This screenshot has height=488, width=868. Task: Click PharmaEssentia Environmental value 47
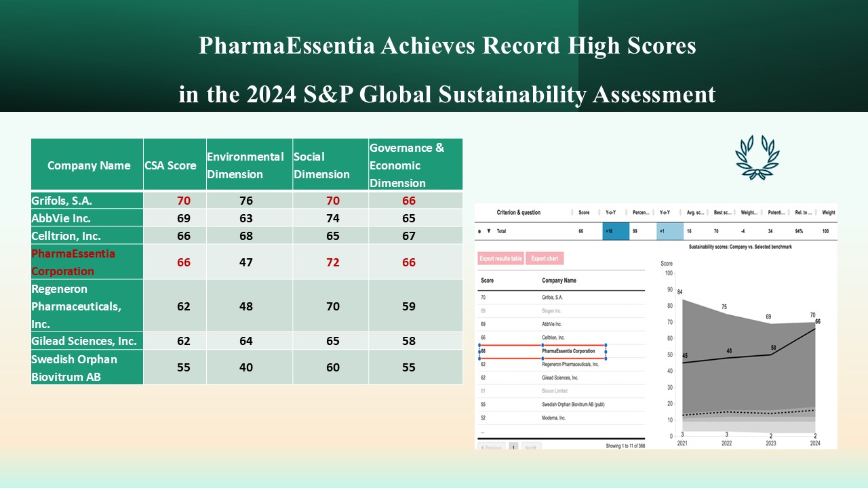(246, 262)
